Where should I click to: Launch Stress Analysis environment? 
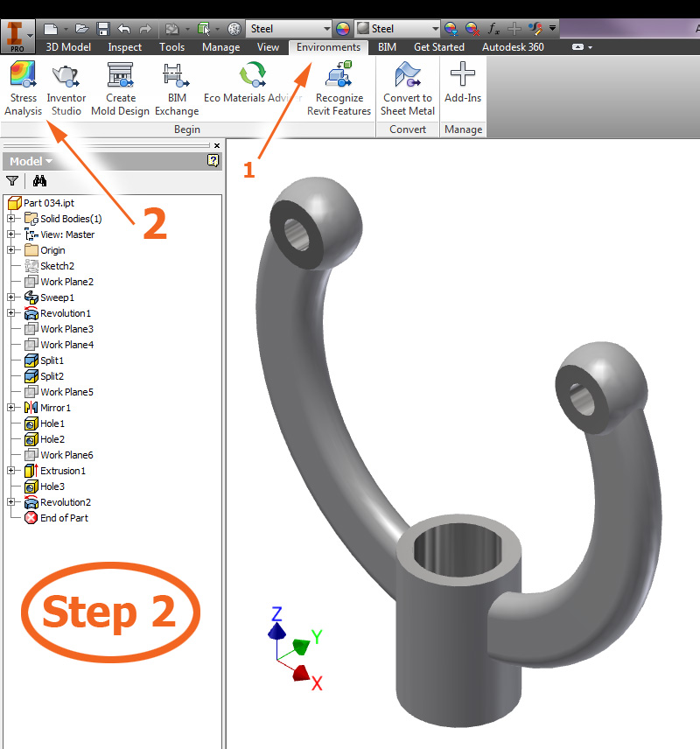(x=23, y=88)
